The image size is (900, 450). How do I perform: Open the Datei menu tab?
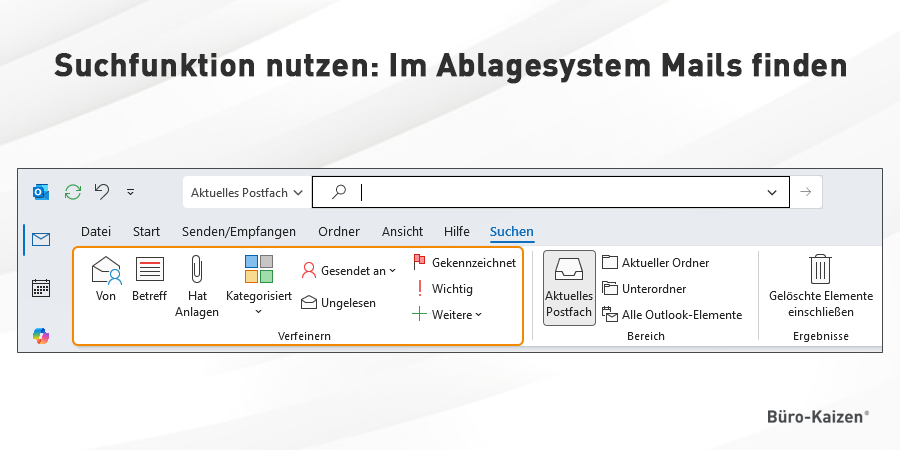(x=96, y=232)
